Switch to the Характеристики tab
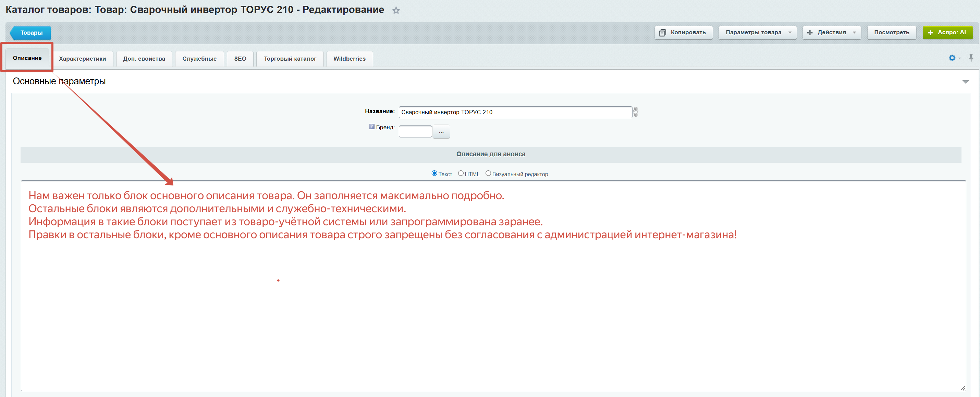This screenshot has width=980, height=397. [82, 59]
